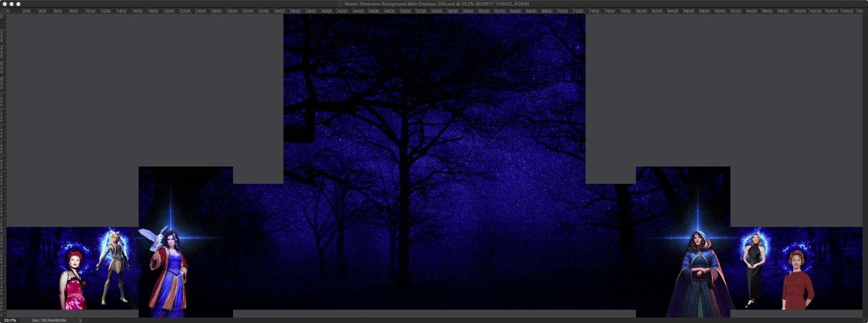The image size is (868, 323).
Task: Click the woman in the dark red dress
Action: point(798,280)
